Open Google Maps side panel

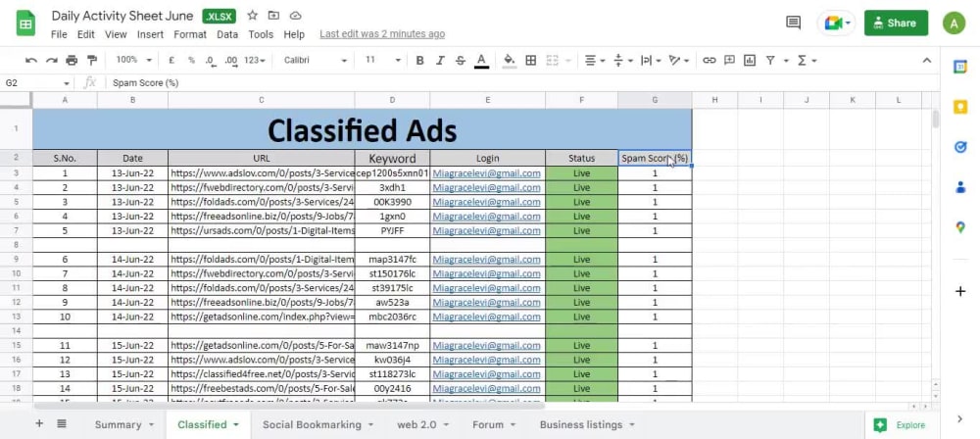pyautogui.click(x=960, y=227)
